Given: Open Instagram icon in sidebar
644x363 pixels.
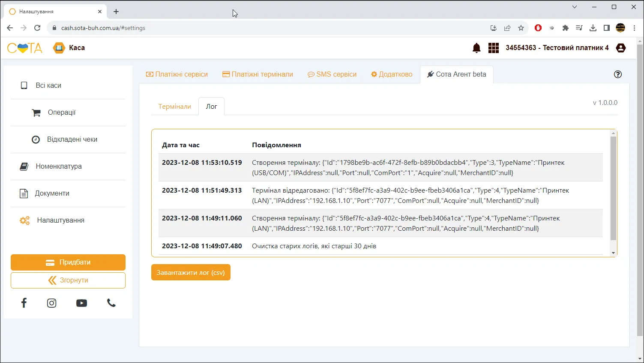Looking at the screenshot, I should pyautogui.click(x=52, y=303).
